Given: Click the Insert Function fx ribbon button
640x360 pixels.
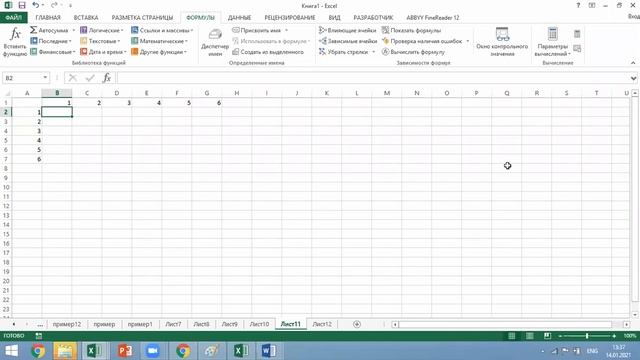Looking at the screenshot, I should pyautogui.click(x=15, y=42).
